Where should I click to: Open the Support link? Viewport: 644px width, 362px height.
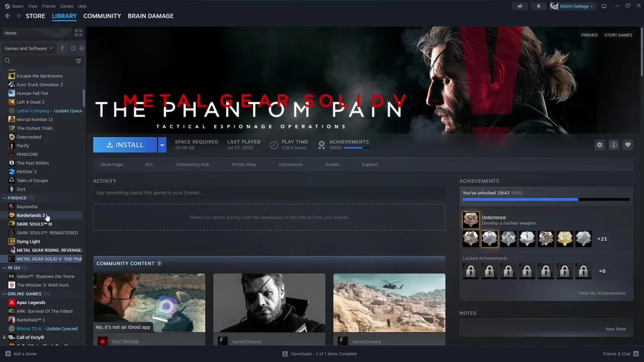[x=369, y=164]
